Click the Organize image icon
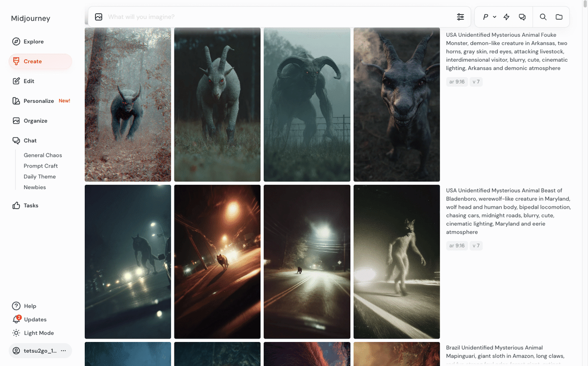 click(16, 121)
